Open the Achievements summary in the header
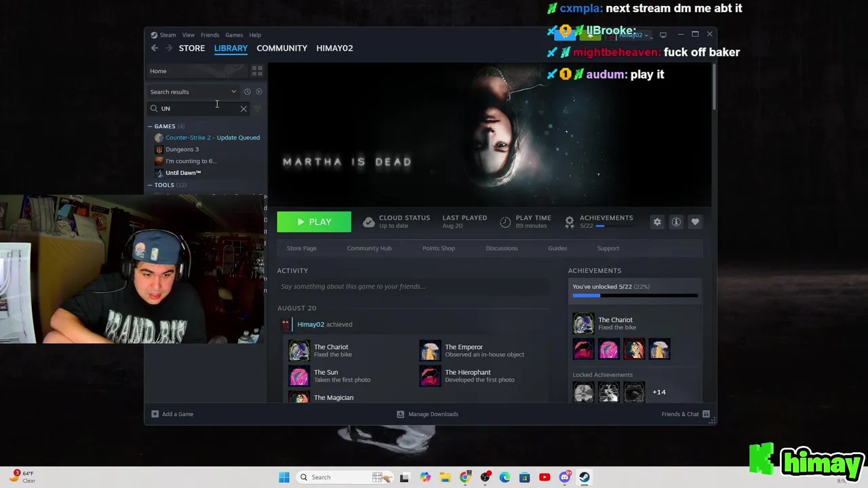The image size is (868, 488). pos(599,222)
